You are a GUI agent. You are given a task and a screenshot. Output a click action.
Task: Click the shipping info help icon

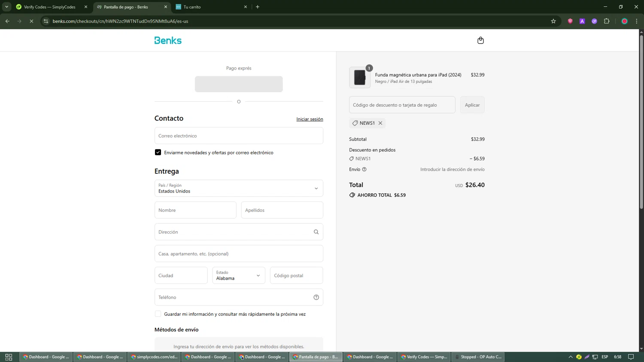tap(364, 169)
